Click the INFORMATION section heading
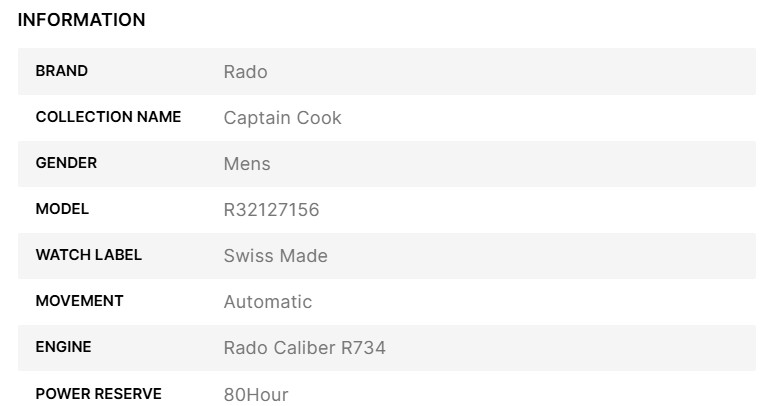 coord(81,20)
